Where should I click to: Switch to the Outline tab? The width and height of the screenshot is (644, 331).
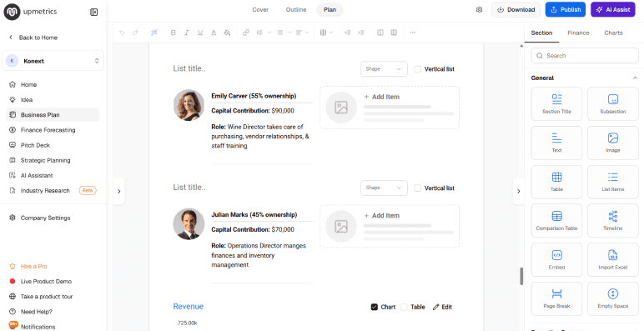[296, 10]
